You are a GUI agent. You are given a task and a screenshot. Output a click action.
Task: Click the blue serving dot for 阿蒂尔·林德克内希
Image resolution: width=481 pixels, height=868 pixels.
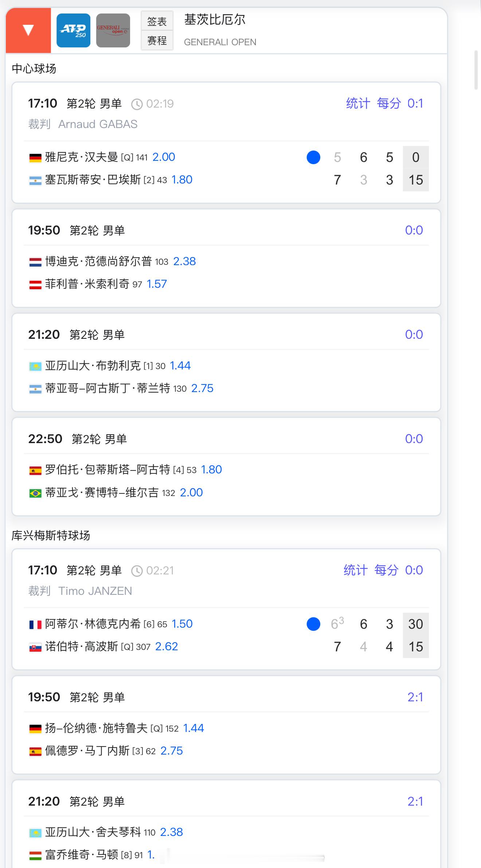tap(313, 624)
